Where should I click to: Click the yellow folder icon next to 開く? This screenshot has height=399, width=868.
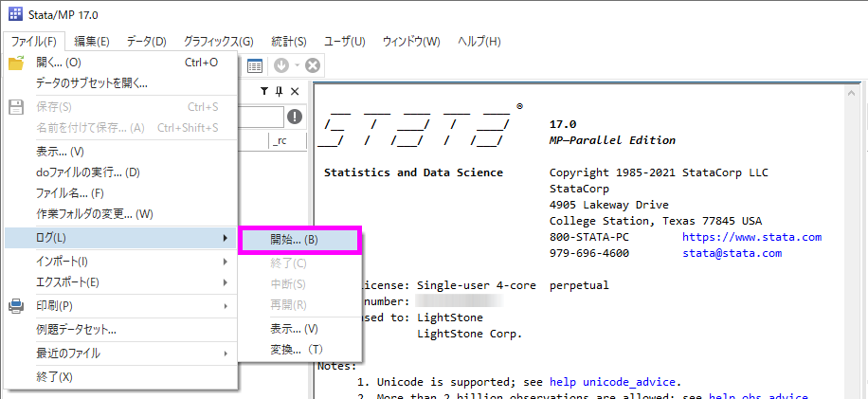point(17,63)
